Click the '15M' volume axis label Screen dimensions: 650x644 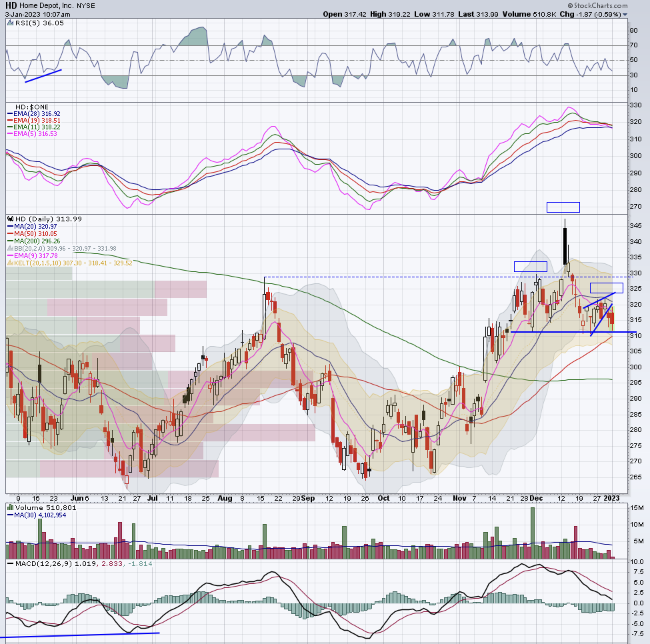[638, 508]
